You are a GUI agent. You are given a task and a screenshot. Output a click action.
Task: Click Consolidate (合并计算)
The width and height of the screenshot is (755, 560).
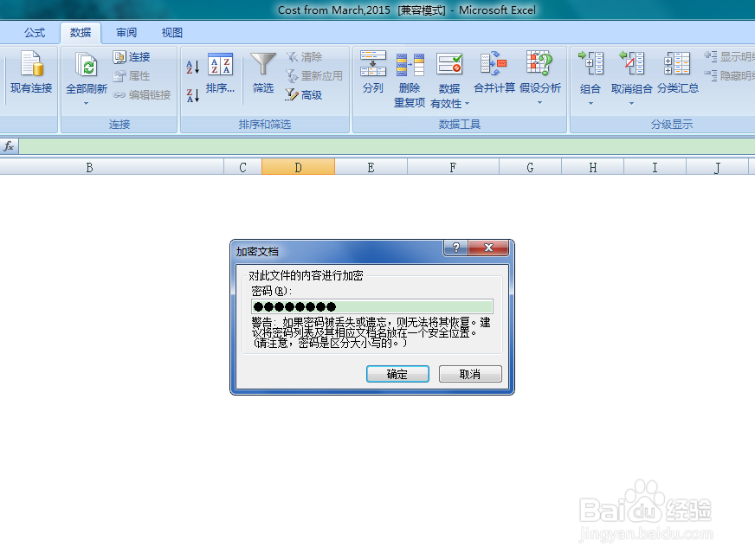pyautogui.click(x=494, y=73)
